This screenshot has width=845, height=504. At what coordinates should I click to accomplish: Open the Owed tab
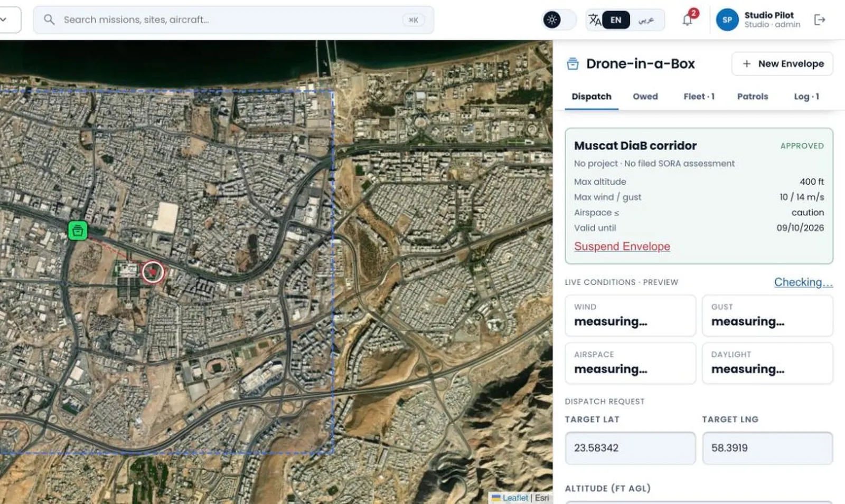point(645,97)
